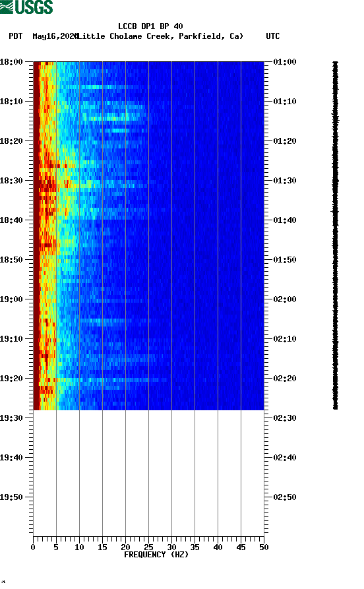364x589 pixels.
Task: Click the UTC timezone label
Action: [273, 36]
